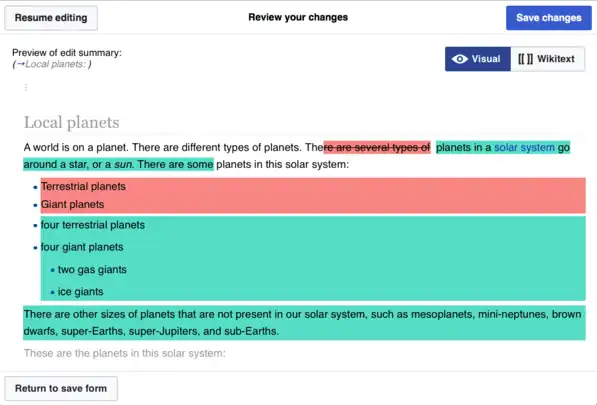This screenshot has height=405, width=597.
Task: Click the Review your changes title
Action: (x=298, y=17)
